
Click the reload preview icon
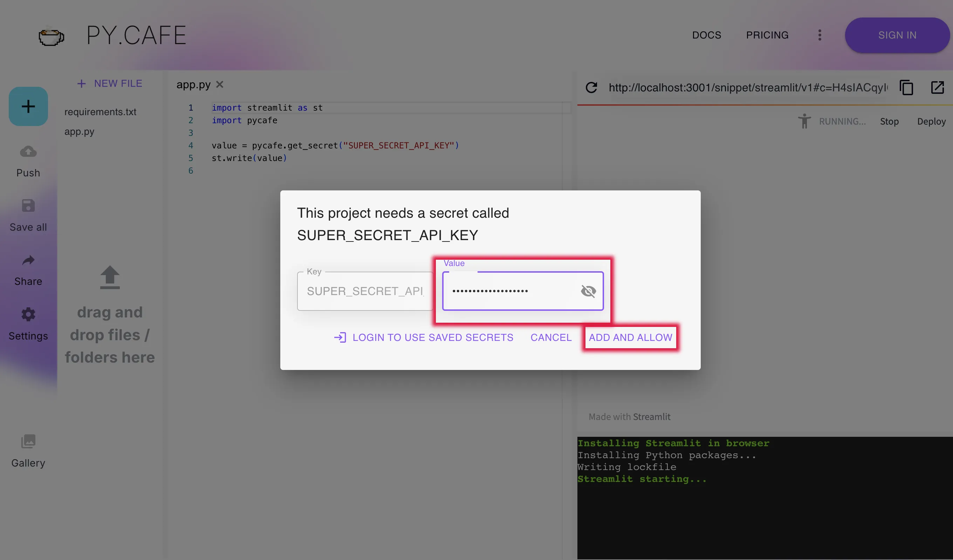tap(591, 87)
